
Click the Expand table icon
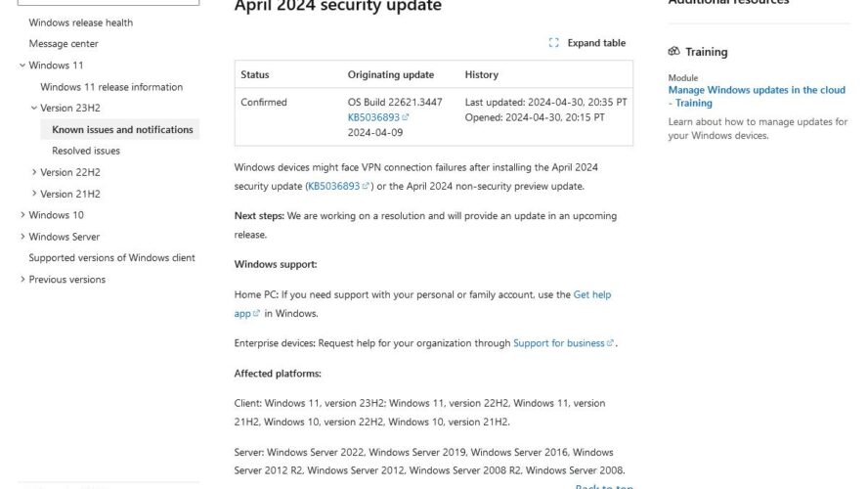[x=553, y=43]
